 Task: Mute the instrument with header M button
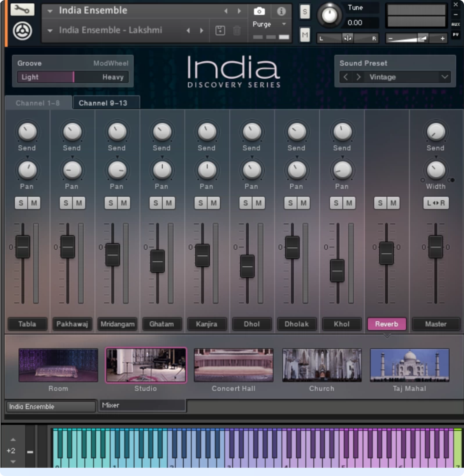click(x=305, y=35)
